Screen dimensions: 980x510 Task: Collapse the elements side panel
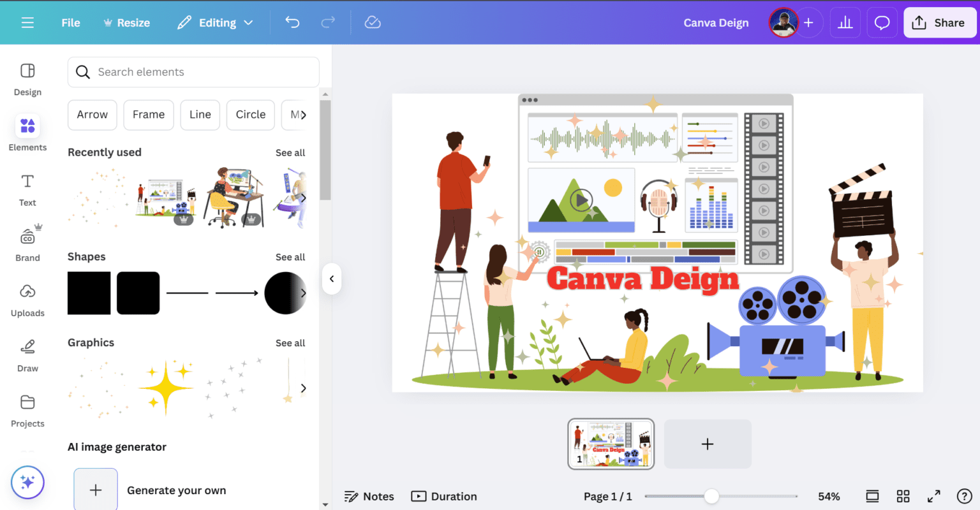(332, 279)
